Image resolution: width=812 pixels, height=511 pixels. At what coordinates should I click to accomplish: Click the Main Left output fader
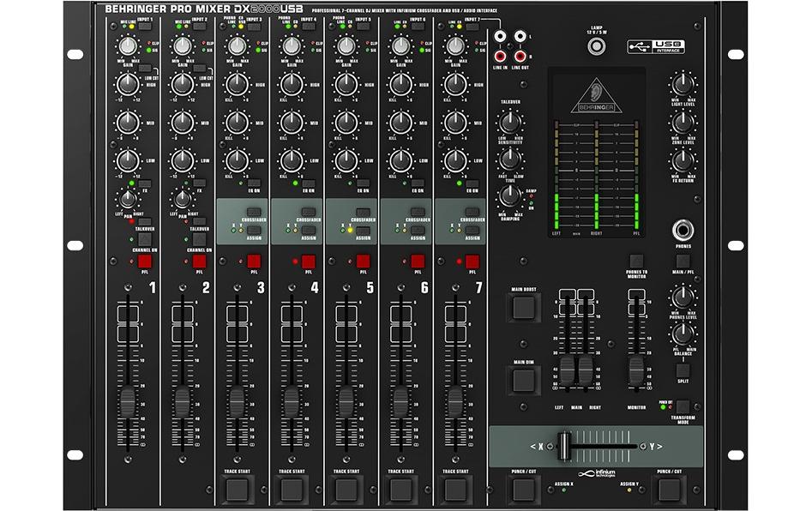pos(568,370)
